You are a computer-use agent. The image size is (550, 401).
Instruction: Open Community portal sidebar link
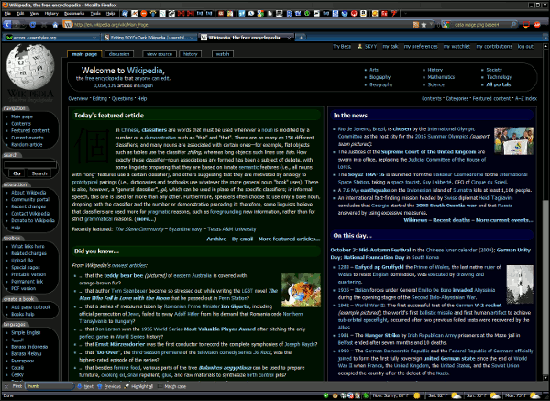coord(31,199)
